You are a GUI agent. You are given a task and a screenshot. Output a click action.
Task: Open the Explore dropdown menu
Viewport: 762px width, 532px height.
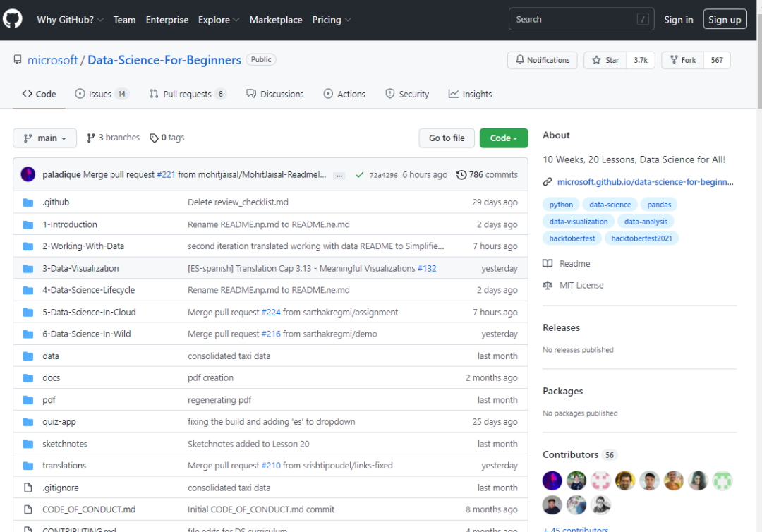[x=218, y=20]
